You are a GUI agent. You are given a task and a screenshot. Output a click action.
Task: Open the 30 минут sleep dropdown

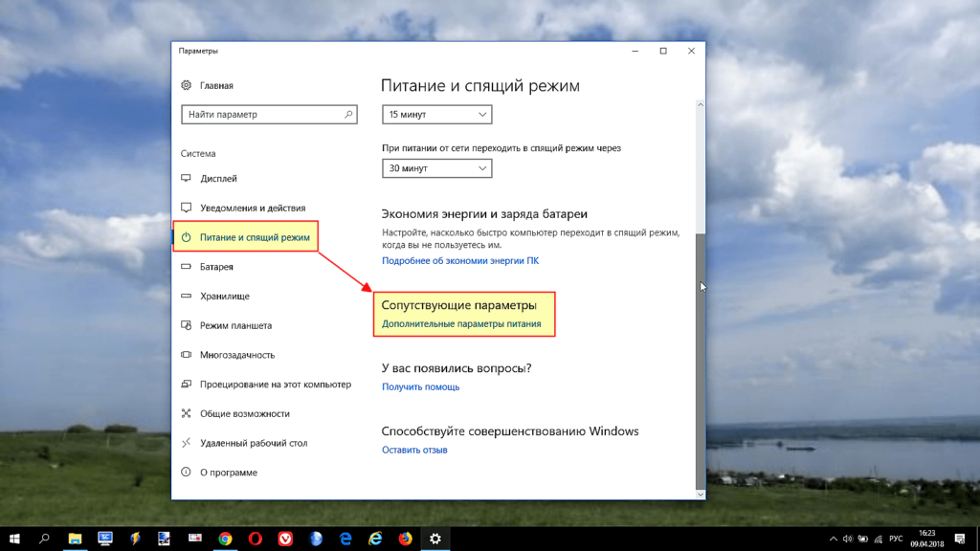pos(436,168)
